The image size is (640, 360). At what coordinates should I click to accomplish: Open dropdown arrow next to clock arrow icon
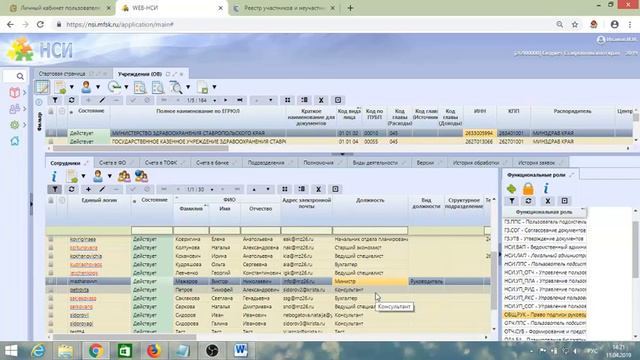(x=126, y=87)
